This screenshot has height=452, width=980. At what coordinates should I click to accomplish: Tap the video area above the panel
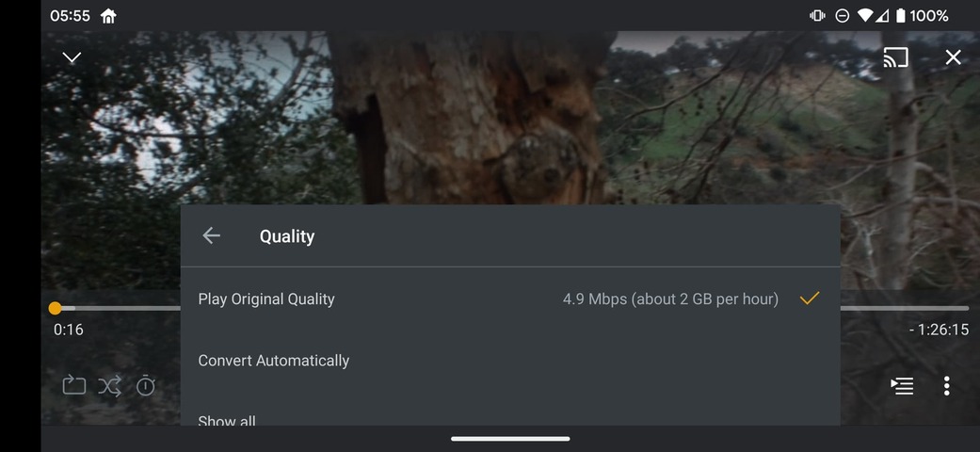[x=510, y=119]
